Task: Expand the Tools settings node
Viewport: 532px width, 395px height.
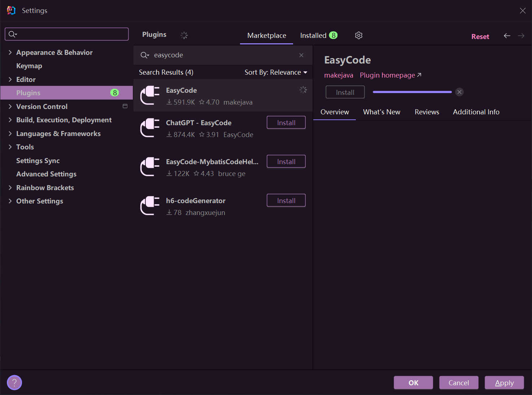Action: pyautogui.click(x=10, y=147)
